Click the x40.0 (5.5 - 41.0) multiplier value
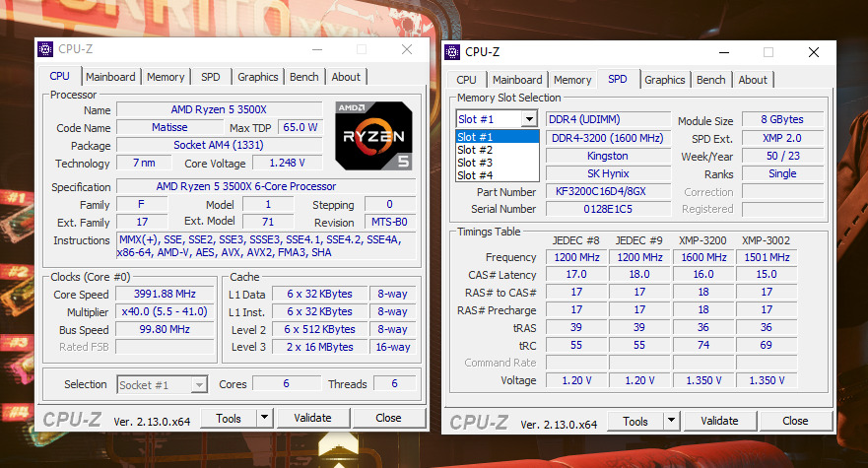868x468 pixels. [165, 311]
